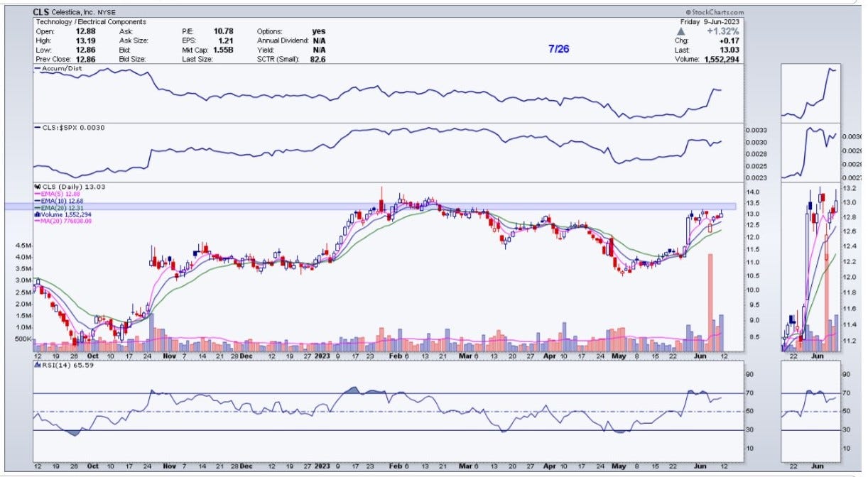Click the Options value yes

(319, 31)
